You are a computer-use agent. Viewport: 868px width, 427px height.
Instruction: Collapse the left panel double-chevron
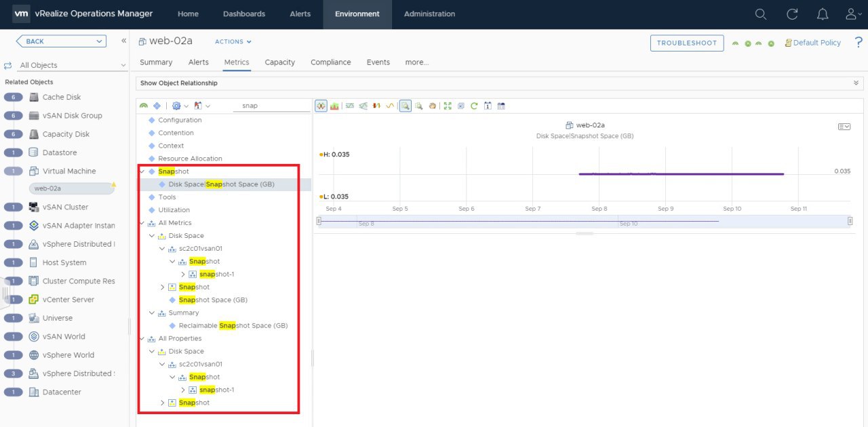click(x=124, y=41)
